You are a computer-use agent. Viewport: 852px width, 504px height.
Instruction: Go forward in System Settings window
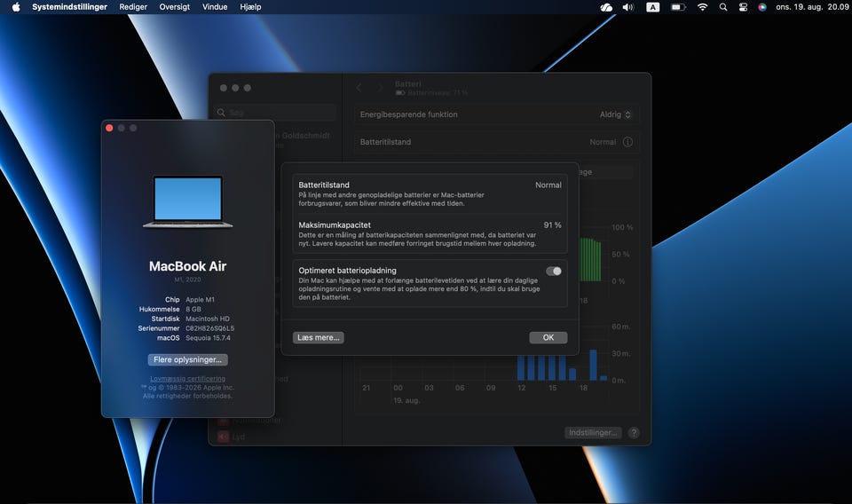pos(381,88)
